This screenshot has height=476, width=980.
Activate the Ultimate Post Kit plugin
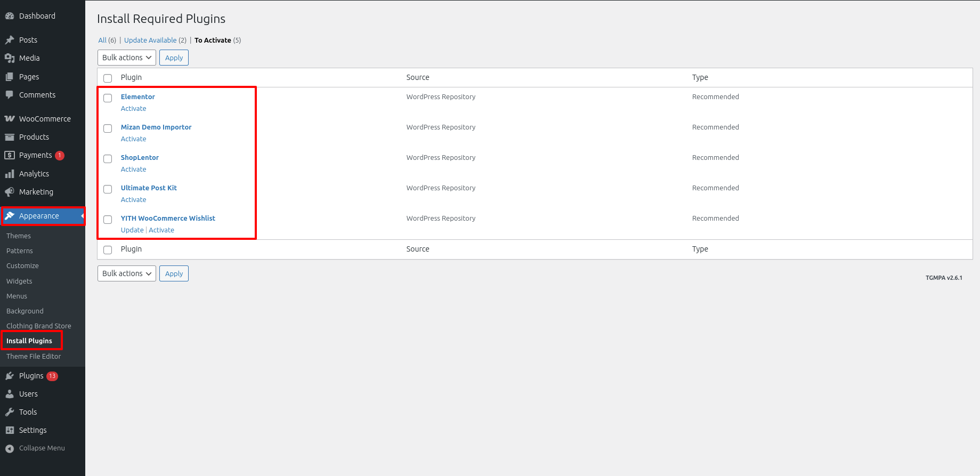pos(133,199)
